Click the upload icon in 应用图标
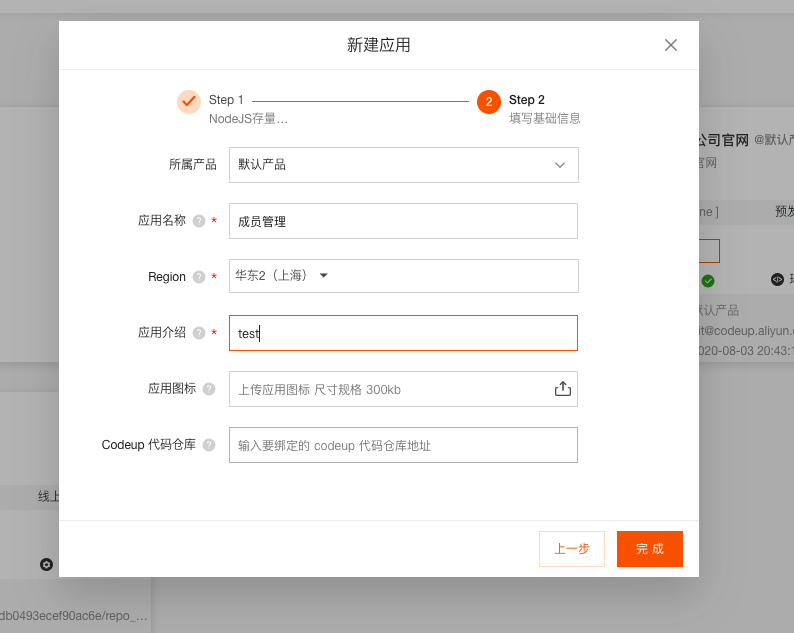Screen dimensions: 794x633 [563, 388]
